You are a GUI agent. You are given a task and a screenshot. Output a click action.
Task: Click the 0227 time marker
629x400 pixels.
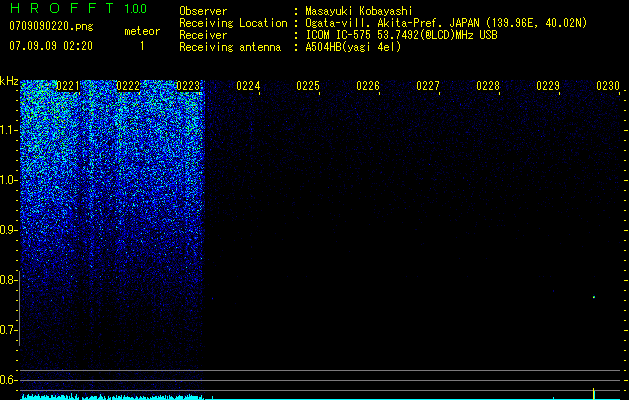[x=428, y=86]
